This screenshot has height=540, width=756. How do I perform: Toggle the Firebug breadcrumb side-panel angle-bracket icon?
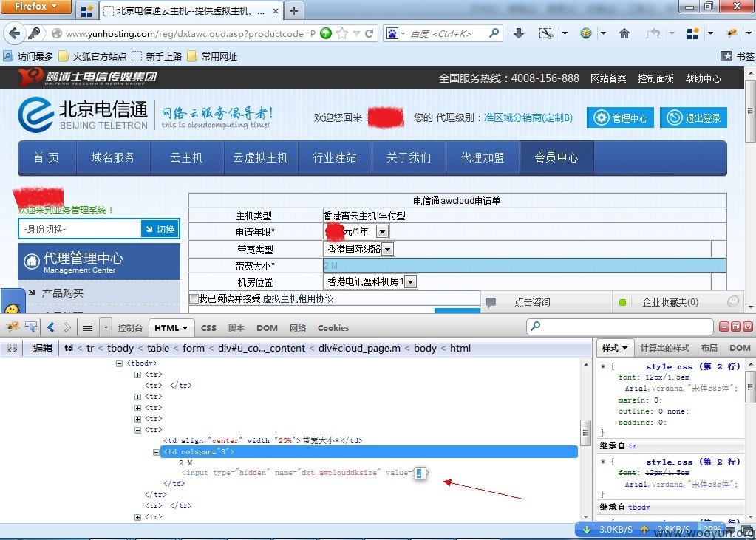click(x=12, y=348)
